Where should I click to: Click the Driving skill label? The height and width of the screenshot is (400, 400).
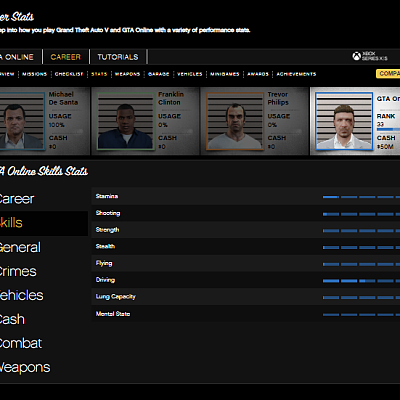click(x=105, y=280)
